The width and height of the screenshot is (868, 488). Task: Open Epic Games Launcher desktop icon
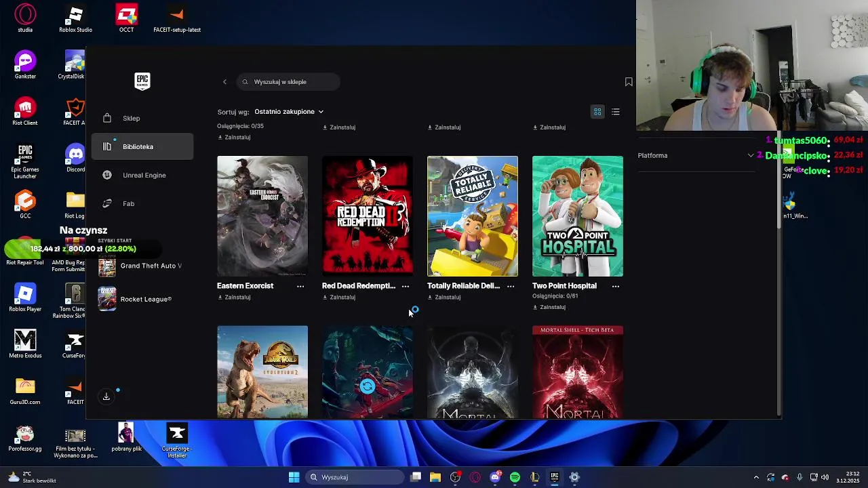(x=25, y=161)
